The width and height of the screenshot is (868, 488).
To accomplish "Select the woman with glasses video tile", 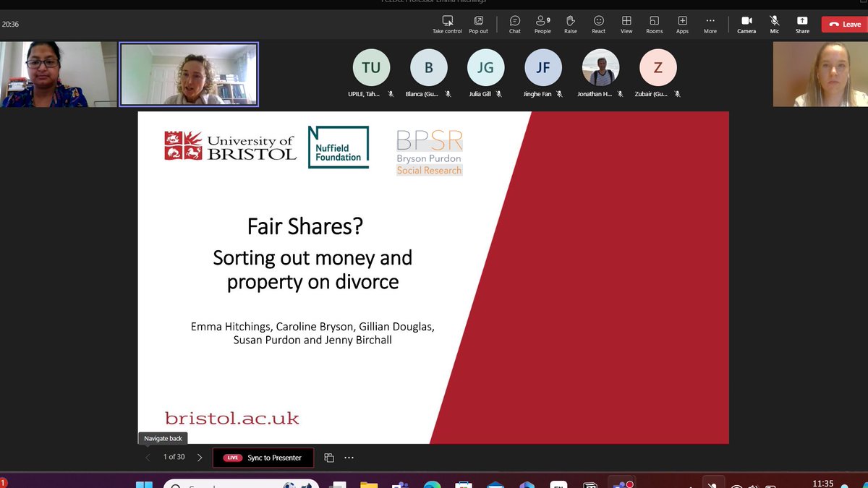I will 59,74.
